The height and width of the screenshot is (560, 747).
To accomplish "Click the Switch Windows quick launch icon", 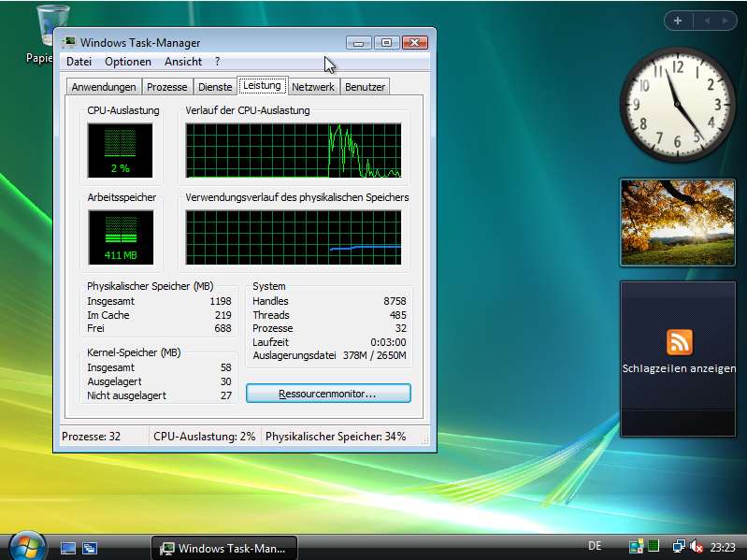I will click(x=90, y=548).
